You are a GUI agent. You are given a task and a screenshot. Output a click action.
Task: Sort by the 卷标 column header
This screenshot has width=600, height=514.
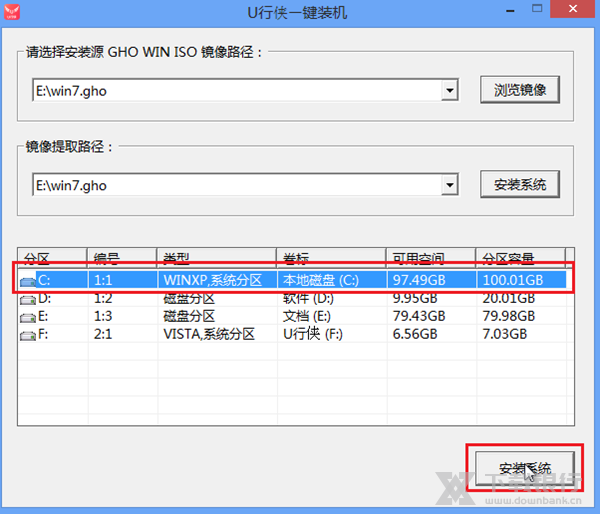[x=331, y=258]
